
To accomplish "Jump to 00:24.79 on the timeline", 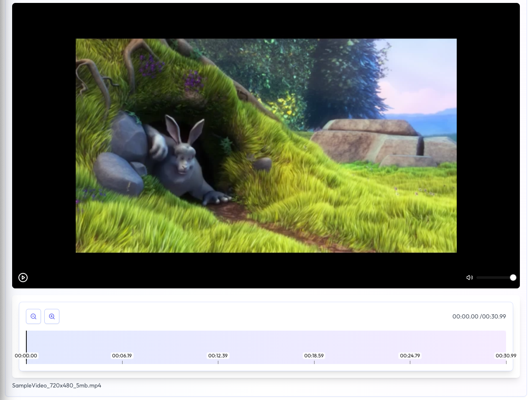I will (410, 356).
